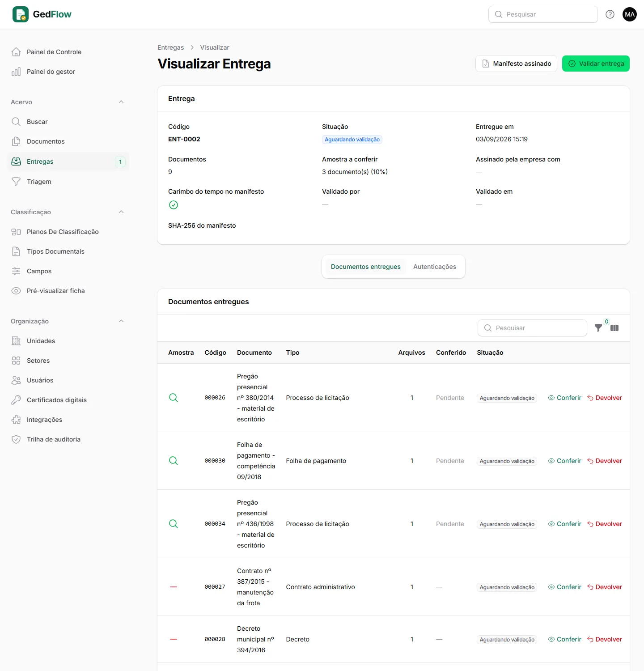Select the Documentos entregues tab
Image resolution: width=644 pixels, height=671 pixels.
(366, 267)
